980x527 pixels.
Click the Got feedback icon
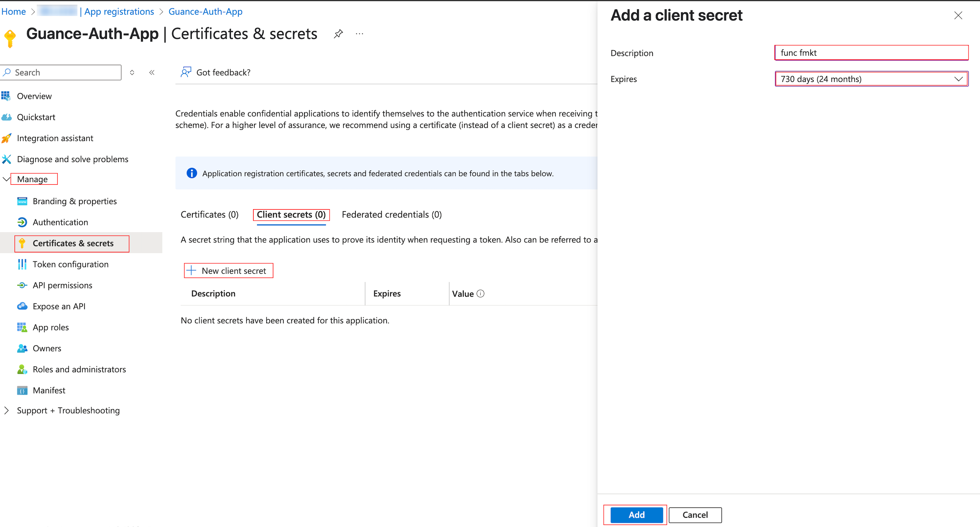click(186, 72)
